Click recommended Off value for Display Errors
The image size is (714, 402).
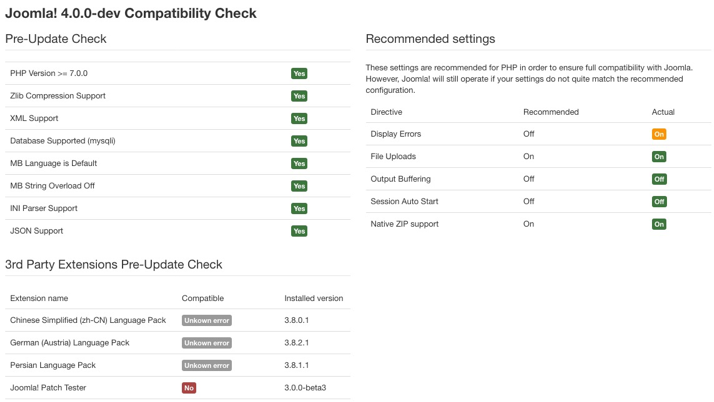pos(529,134)
